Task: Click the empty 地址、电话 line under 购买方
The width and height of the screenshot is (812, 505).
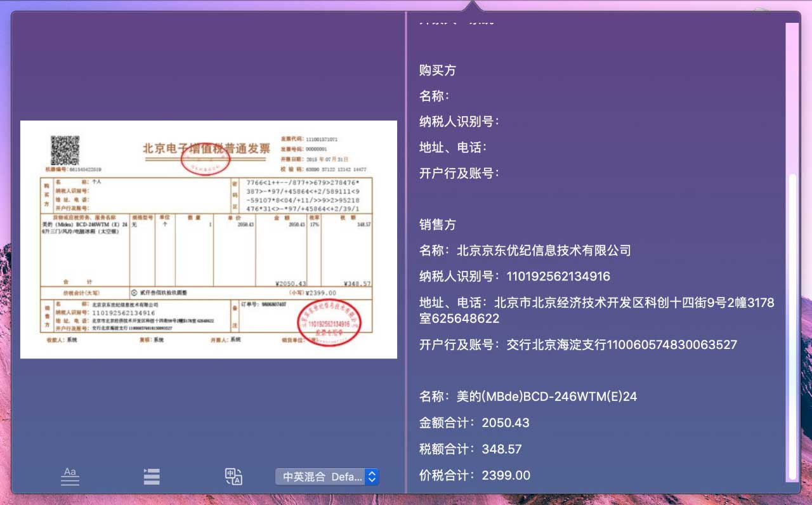Action: [x=453, y=148]
